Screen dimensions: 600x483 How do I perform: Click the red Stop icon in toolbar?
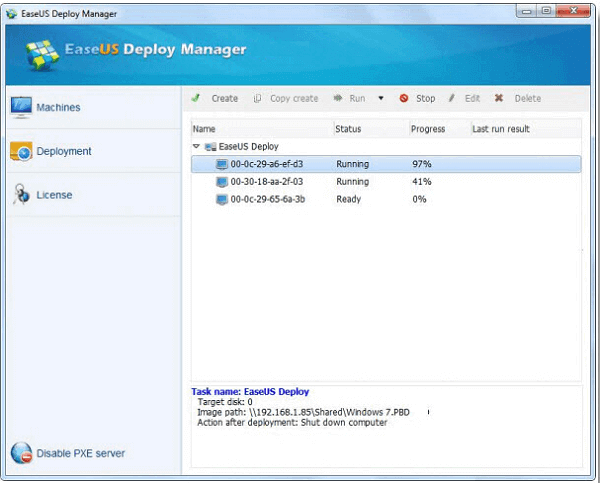[404, 99]
